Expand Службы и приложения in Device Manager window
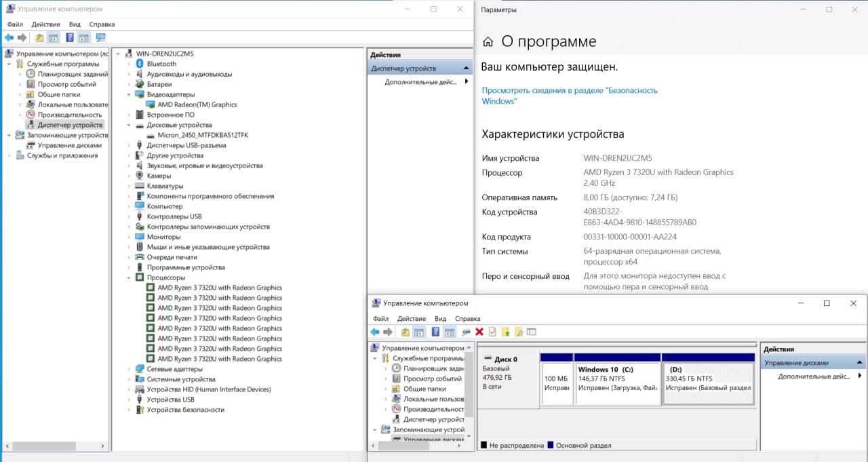 (x=9, y=155)
